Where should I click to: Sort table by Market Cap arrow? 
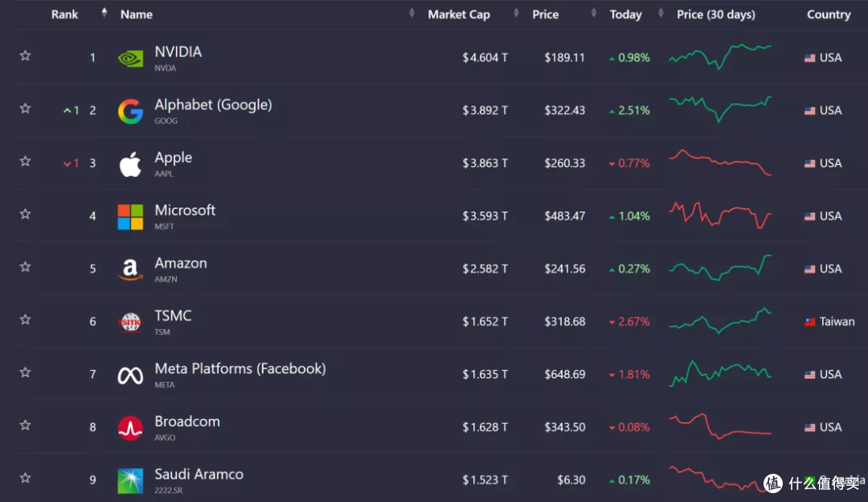pos(516,14)
